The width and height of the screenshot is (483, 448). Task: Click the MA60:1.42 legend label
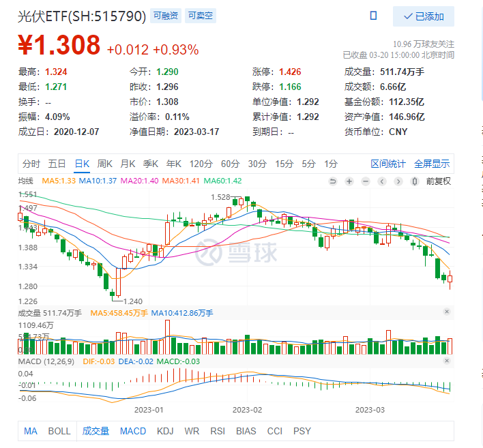coord(222,181)
